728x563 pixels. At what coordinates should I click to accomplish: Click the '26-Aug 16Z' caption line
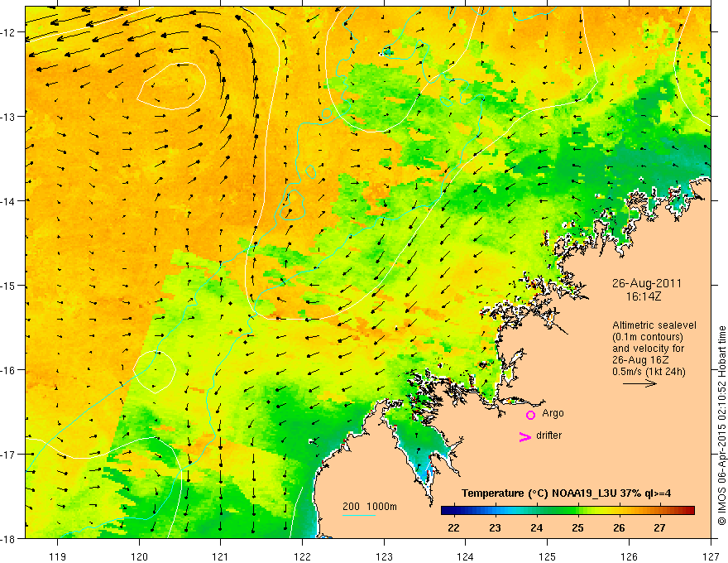click(x=641, y=360)
